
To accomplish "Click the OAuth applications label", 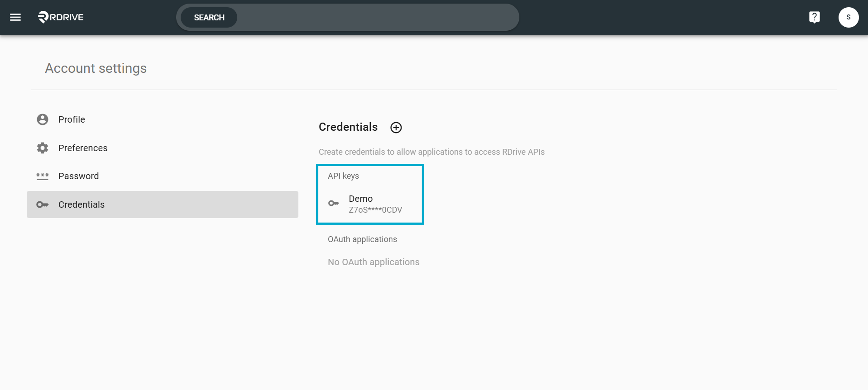I will coord(362,239).
